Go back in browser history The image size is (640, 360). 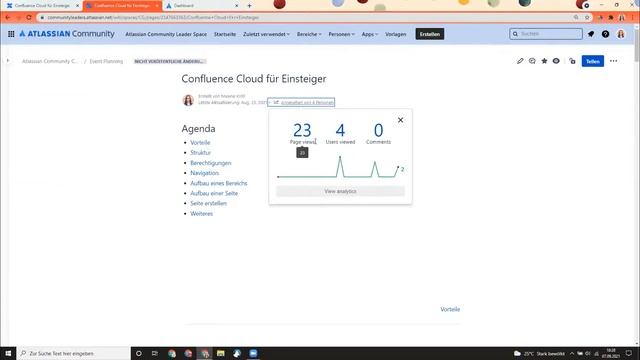(8, 18)
